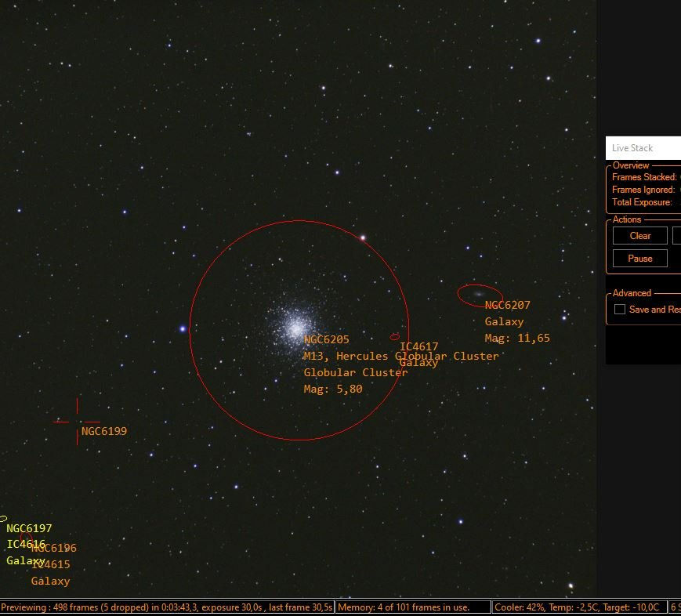Click the Clear button in Actions

coord(640,236)
